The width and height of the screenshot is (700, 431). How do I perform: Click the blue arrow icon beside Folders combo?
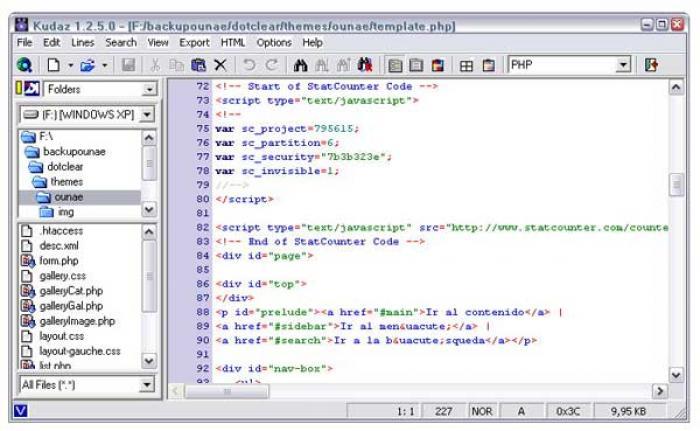coord(32,88)
